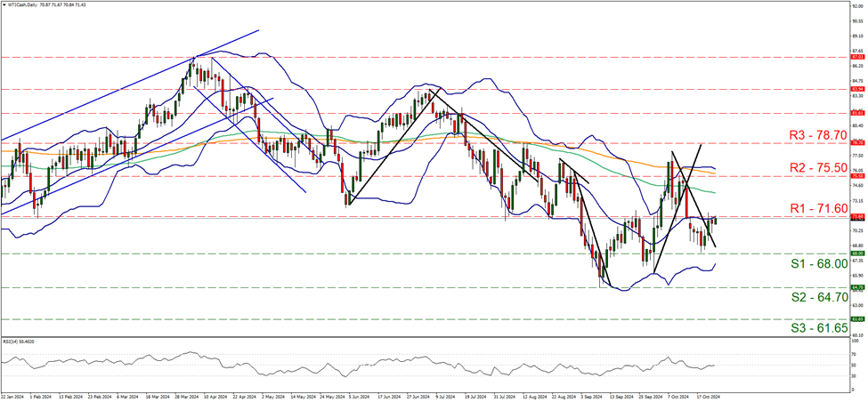Screen dimensions: 868x402
Task: Click the green 61.65 price tag on axis
Action: (x=857, y=319)
